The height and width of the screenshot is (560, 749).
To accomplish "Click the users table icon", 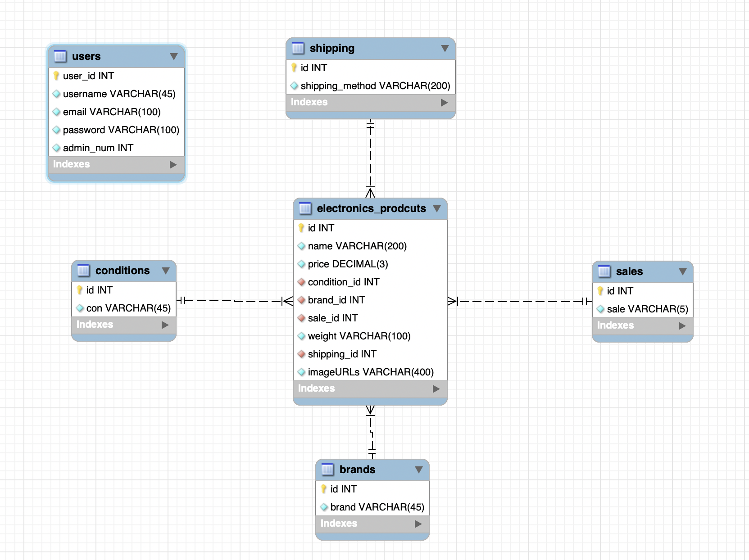I will click(60, 56).
